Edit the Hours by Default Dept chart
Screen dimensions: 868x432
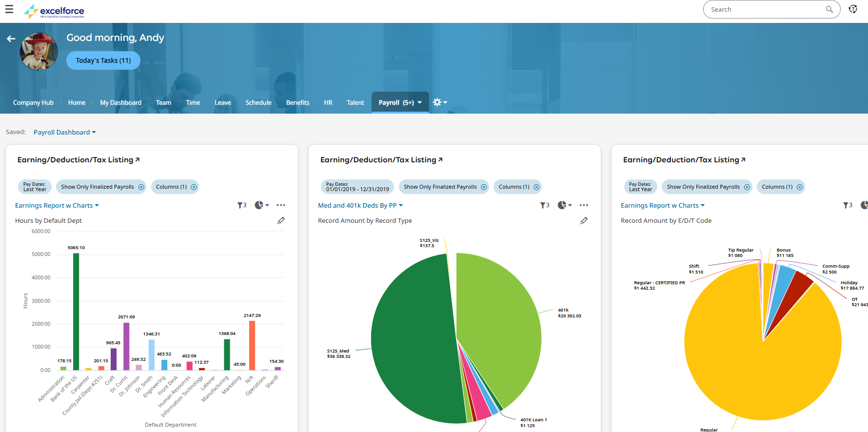coord(281,221)
